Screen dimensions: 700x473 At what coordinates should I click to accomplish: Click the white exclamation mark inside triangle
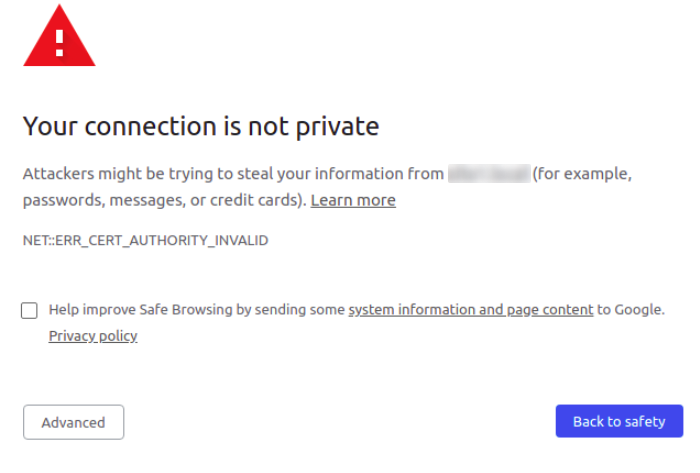59,43
